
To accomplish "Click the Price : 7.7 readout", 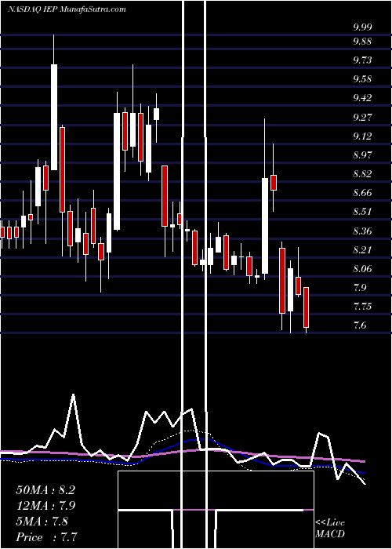I will [45, 537].
